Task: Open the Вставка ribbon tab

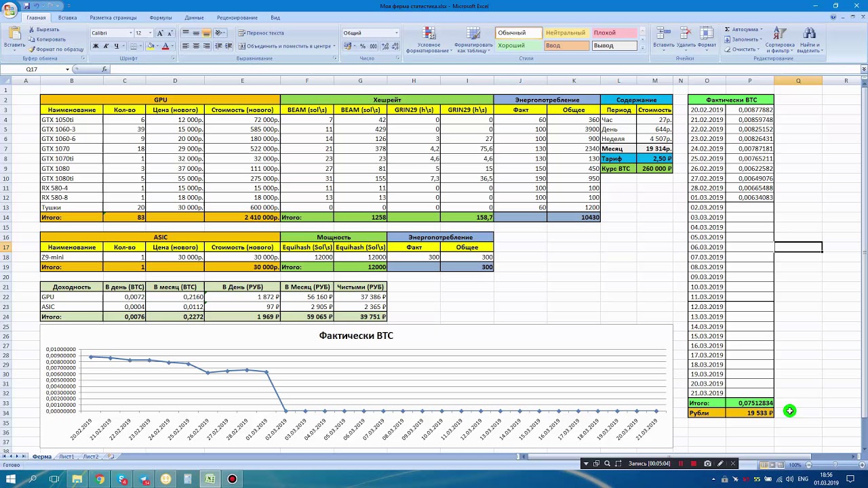Action: (x=67, y=18)
